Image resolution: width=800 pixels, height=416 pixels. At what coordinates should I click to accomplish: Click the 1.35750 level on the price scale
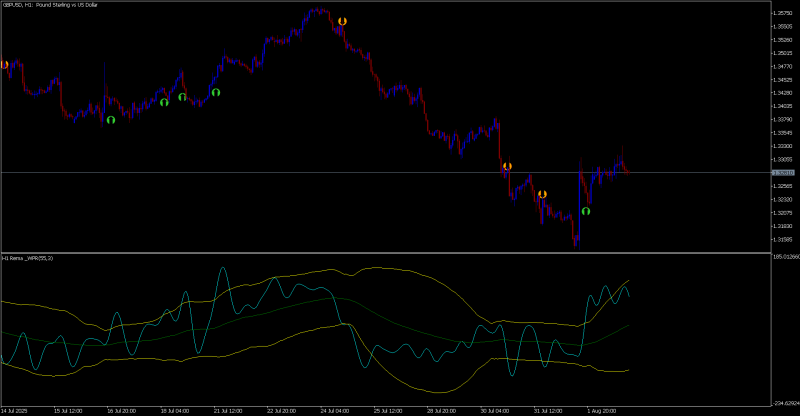point(783,13)
